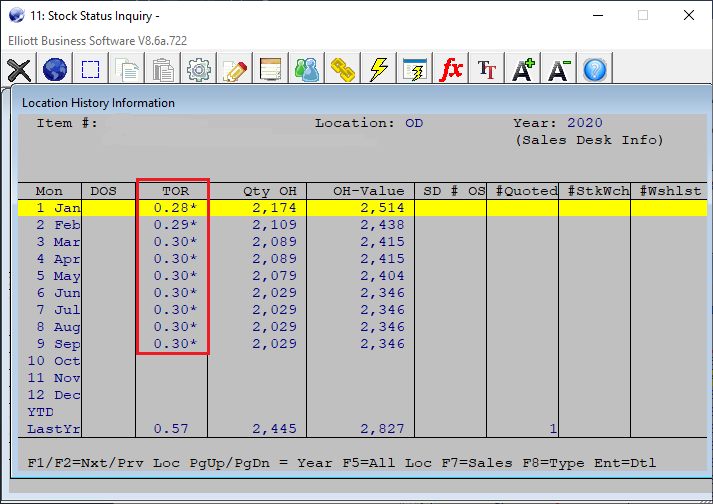
Task: Select the 4 Apr month row
Action: click(x=362, y=259)
